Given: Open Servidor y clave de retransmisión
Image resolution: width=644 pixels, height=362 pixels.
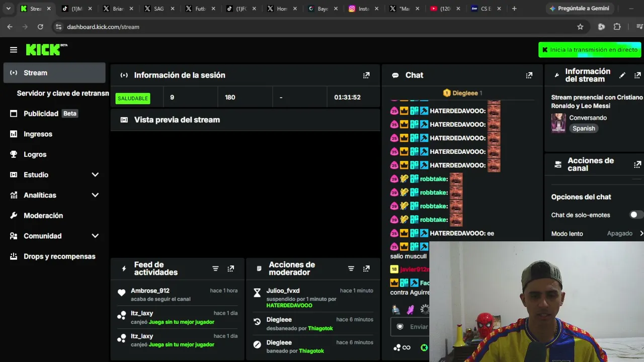Looking at the screenshot, I should point(63,94).
